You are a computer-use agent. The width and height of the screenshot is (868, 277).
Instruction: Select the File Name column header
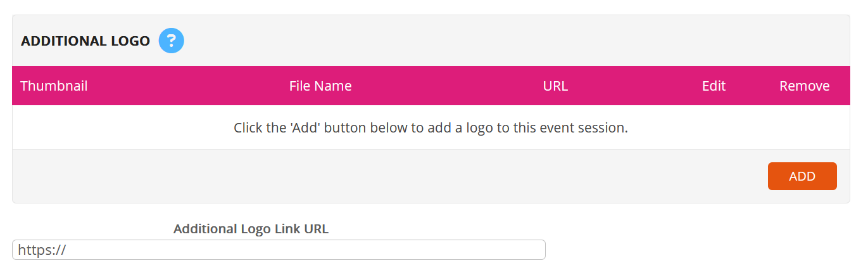(x=320, y=86)
